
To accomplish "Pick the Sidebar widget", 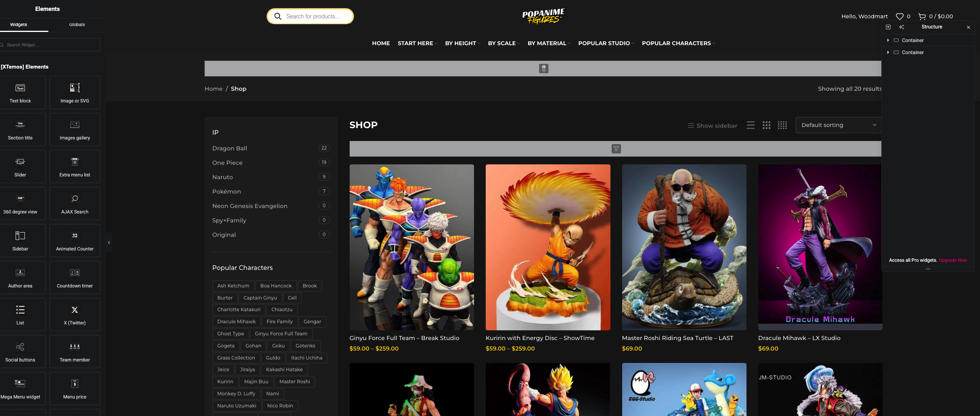I will pyautogui.click(x=20, y=240).
